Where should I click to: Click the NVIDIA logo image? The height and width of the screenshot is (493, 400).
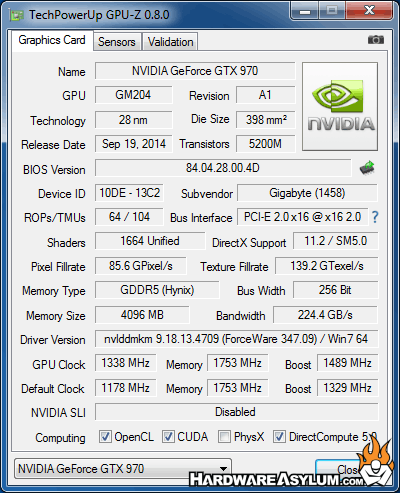point(340,106)
